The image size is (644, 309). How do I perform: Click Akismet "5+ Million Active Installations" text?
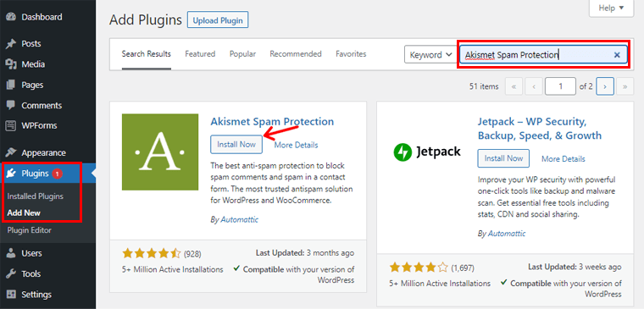(173, 269)
